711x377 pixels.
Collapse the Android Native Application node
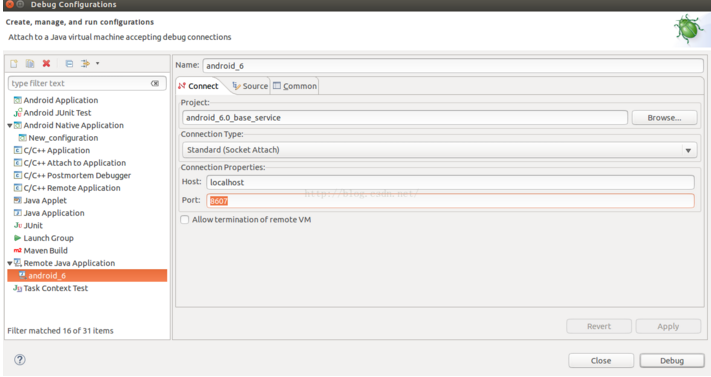coord(10,126)
